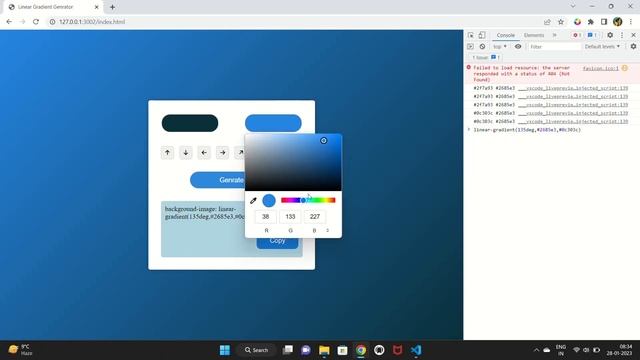
Task: Click the address bar URL 127.0.0.1:3002/index.html
Action: [92, 22]
